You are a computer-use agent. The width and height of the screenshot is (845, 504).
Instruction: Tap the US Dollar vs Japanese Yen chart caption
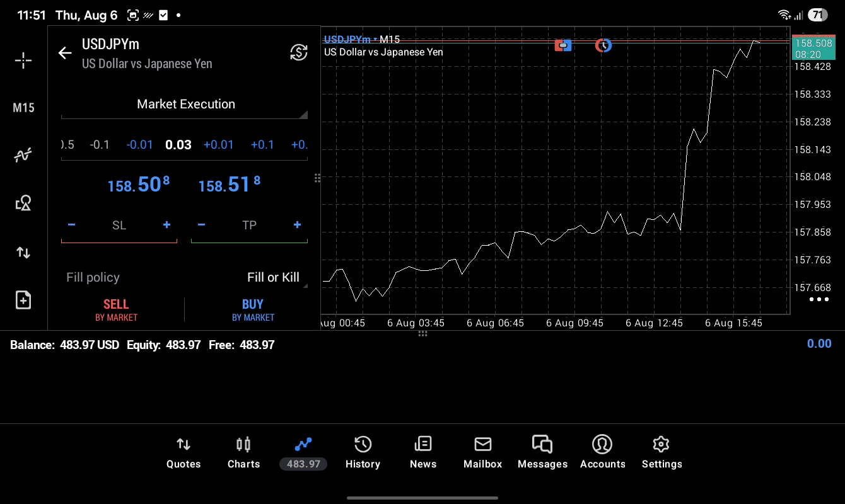pos(383,52)
